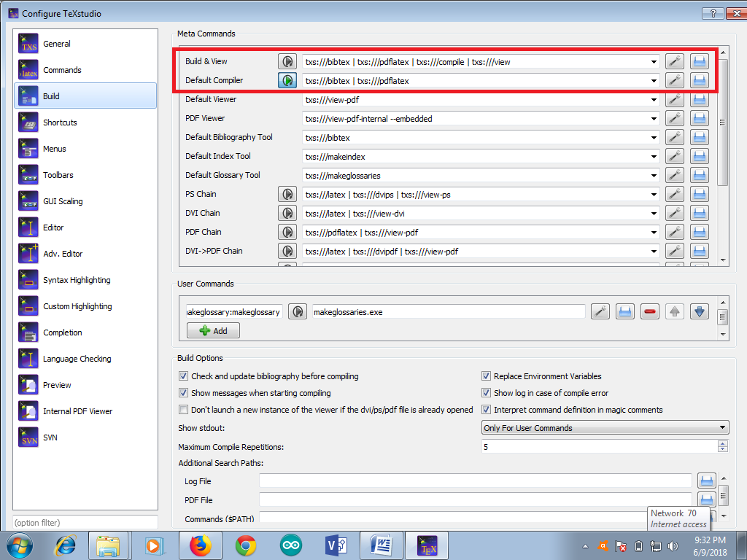Open the SVN settings page
This screenshot has width=747, height=560.
click(85, 437)
